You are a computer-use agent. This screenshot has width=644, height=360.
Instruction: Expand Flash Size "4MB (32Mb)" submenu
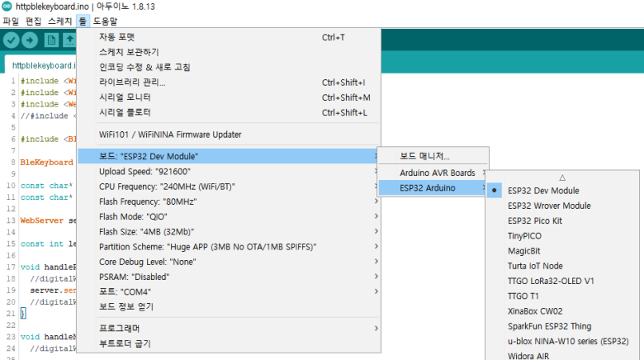click(229, 232)
